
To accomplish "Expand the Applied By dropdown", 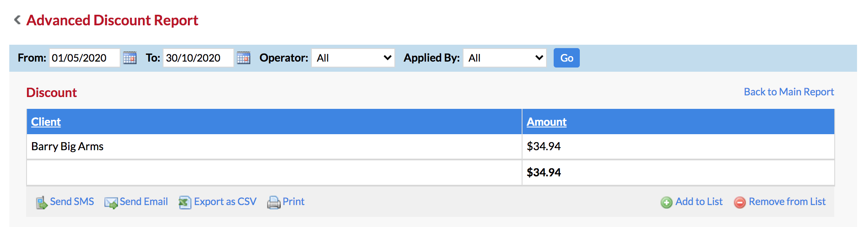I will coord(505,58).
